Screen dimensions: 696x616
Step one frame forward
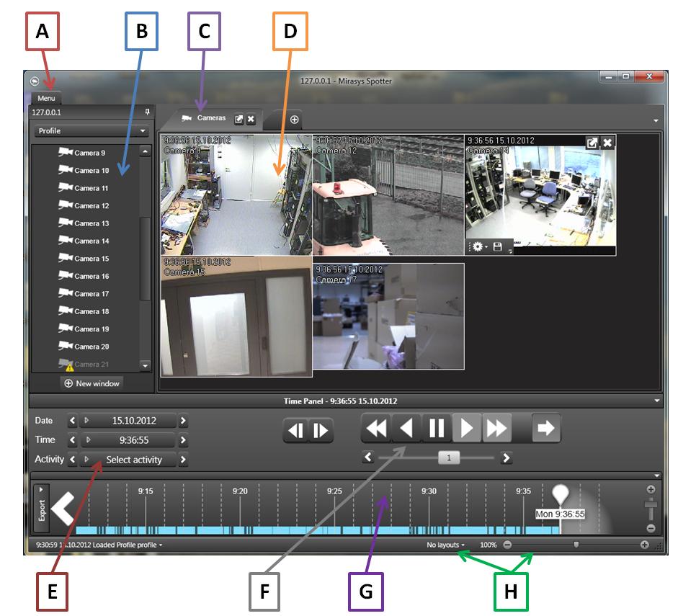(x=321, y=431)
